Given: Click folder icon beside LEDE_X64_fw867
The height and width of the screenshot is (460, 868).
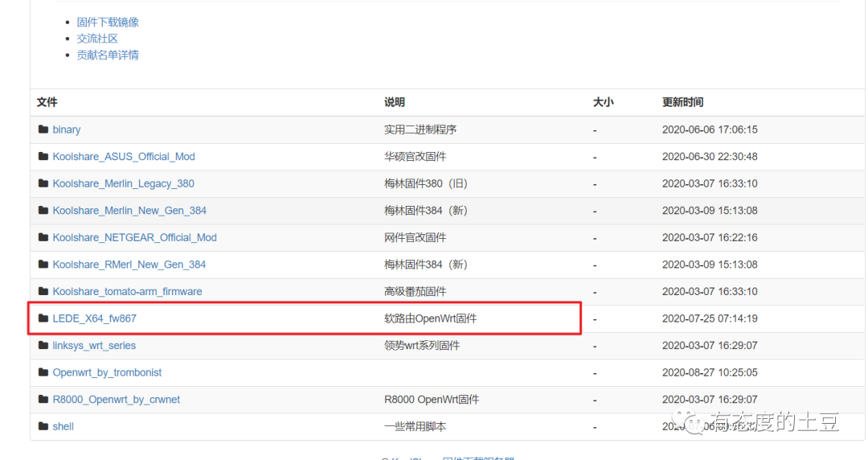Looking at the screenshot, I should click(x=43, y=318).
